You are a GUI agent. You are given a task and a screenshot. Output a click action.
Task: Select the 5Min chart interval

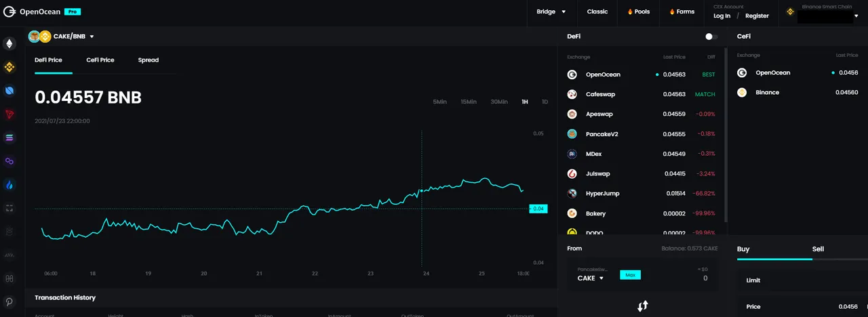(440, 102)
